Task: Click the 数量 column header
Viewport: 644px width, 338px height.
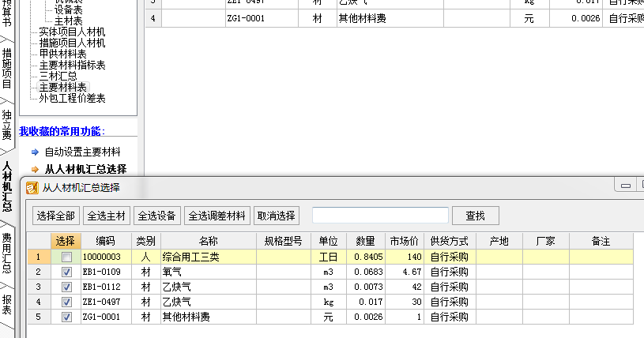Action: [365, 241]
